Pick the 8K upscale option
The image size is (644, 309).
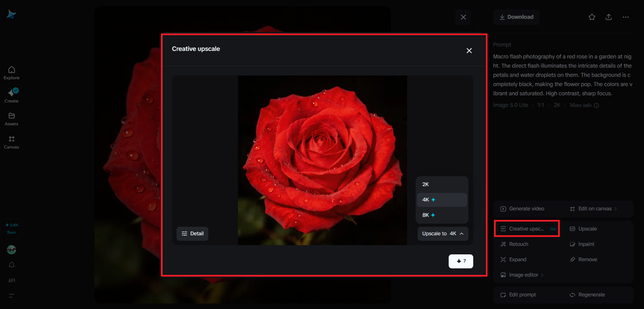tap(442, 215)
